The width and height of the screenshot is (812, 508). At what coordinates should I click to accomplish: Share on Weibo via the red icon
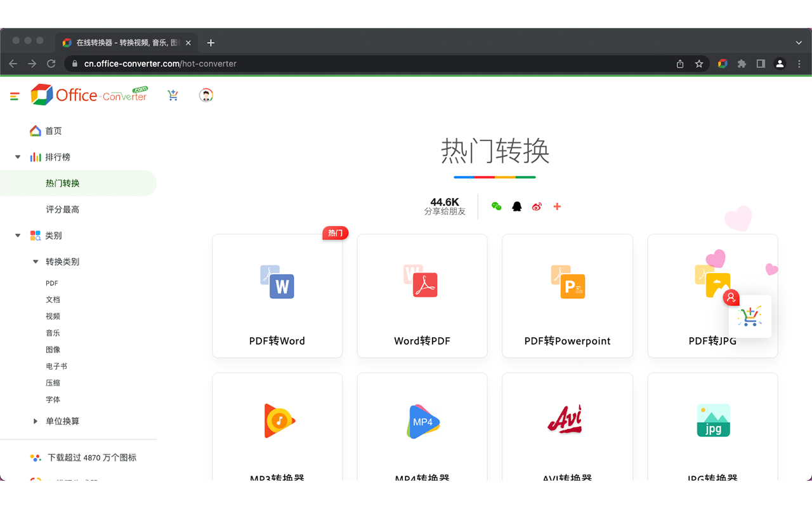click(537, 206)
